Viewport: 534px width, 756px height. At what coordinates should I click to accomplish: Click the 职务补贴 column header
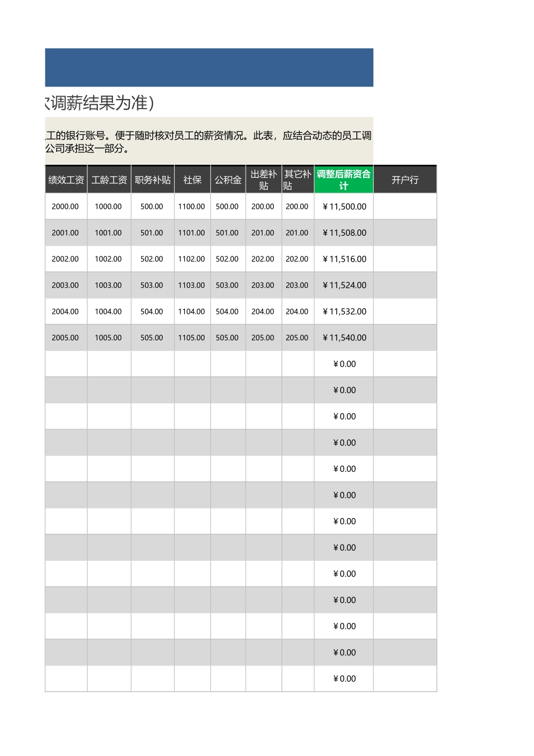(x=153, y=179)
